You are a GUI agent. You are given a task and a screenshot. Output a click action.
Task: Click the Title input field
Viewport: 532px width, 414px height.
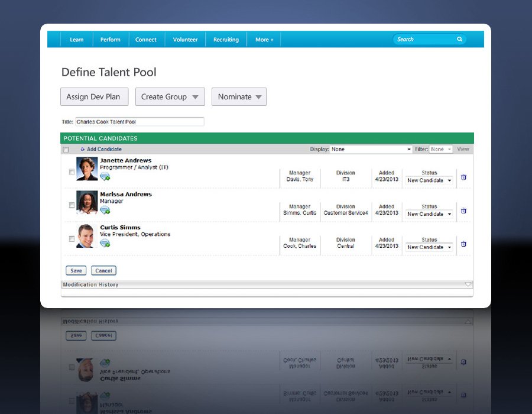pyautogui.click(x=140, y=122)
